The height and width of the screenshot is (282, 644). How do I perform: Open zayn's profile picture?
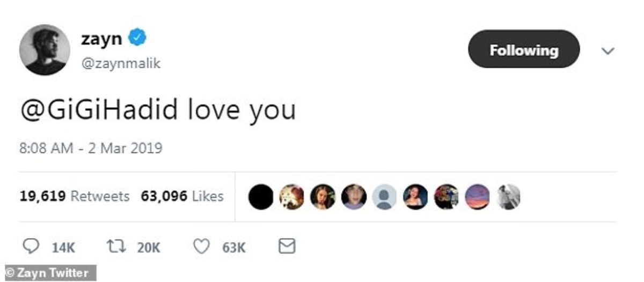coord(45,50)
